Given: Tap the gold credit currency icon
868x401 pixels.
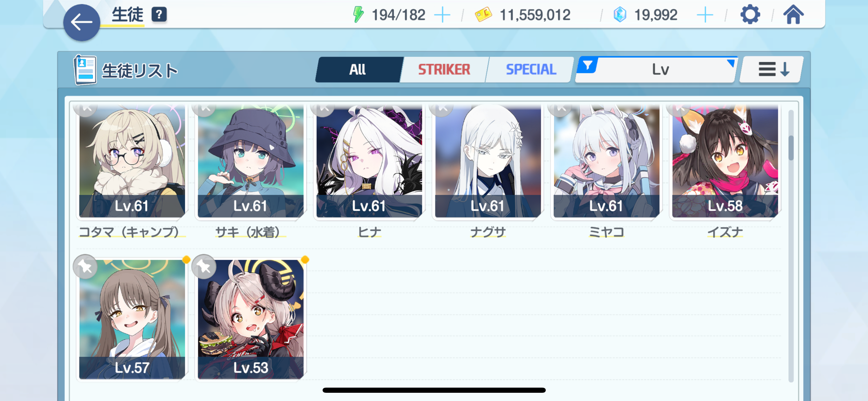Looking at the screenshot, I should click(x=483, y=15).
